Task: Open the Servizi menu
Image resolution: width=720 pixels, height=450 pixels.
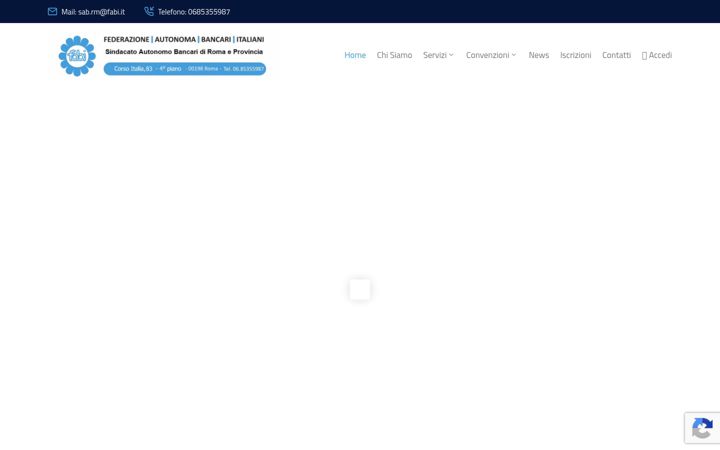Action: tap(435, 55)
